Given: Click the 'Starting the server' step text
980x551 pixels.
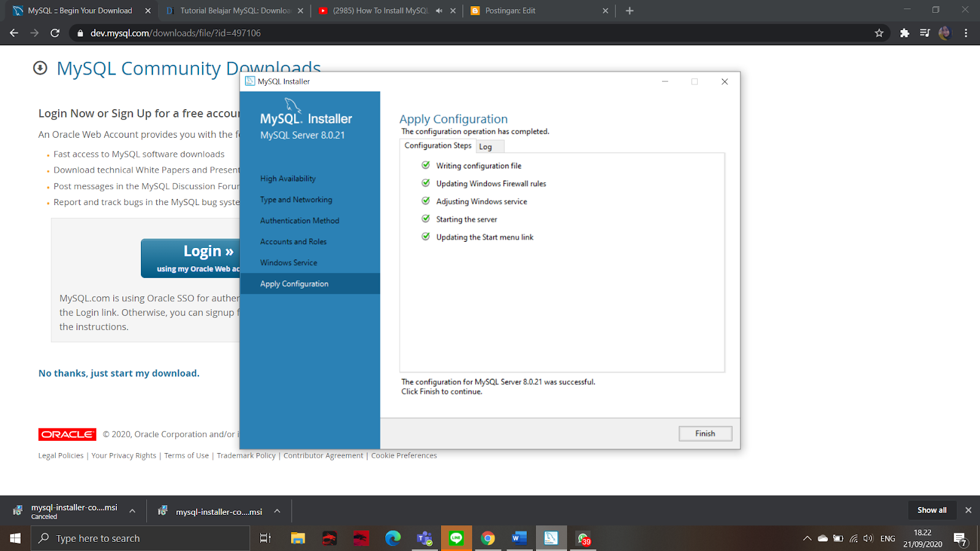Looking at the screenshot, I should (467, 219).
